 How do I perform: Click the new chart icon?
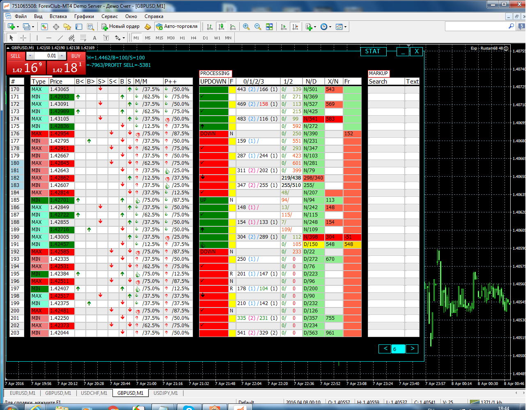[x=11, y=27]
